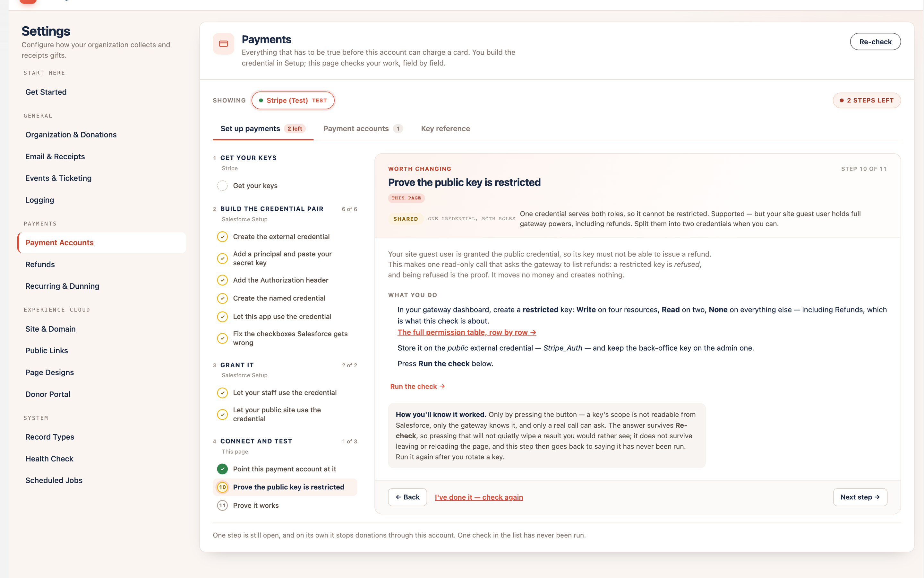Click the Payments card icon in the header
Screen dimensions: 924x578
coord(223,44)
